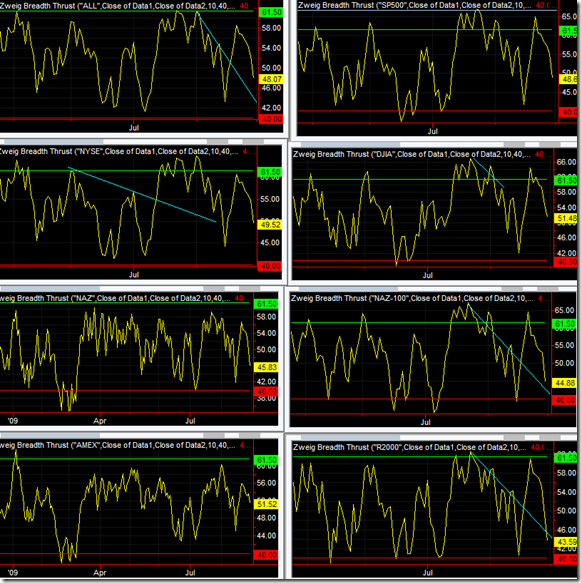Select the Zweig Breadth Thrust "NAZ" chart title
The height and width of the screenshot is (583, 581).
coord(115,298)
